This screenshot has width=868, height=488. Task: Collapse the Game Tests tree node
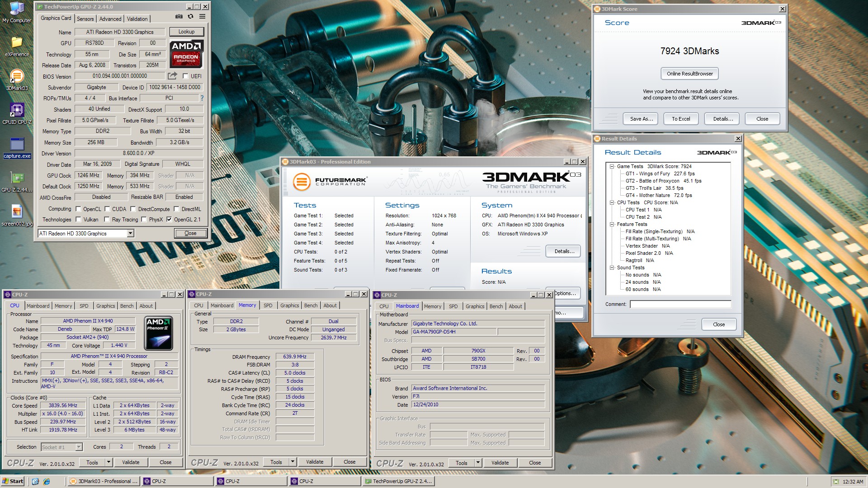612,167
